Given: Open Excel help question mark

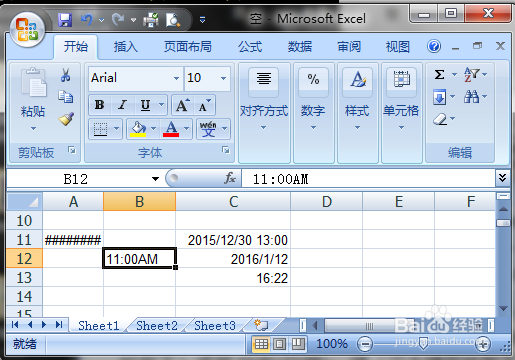Looking at the screenshot, I should [434, 46].
